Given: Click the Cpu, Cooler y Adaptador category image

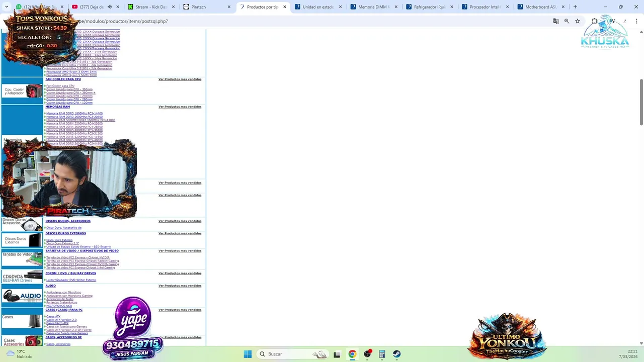Looking at the screenshot, I should [22, 91].
